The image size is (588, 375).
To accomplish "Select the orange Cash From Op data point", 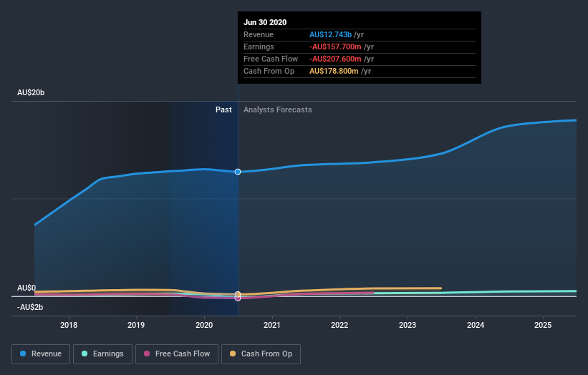I will (238, 294).
